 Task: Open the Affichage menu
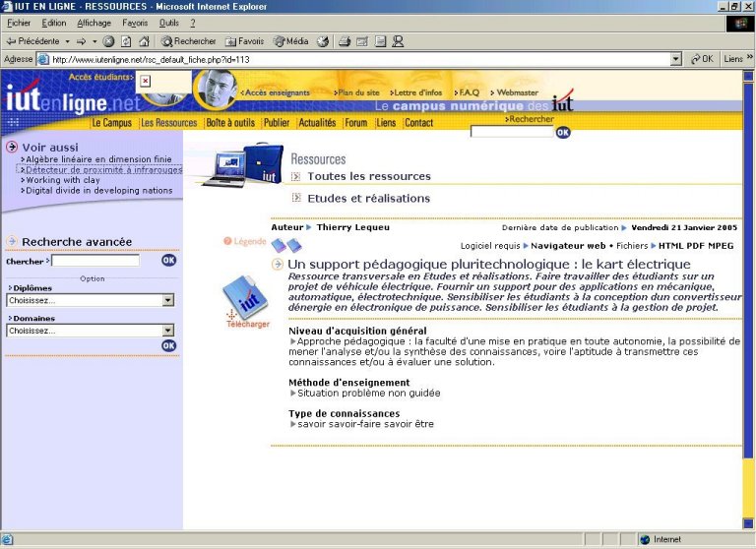[x=94, y=23]
